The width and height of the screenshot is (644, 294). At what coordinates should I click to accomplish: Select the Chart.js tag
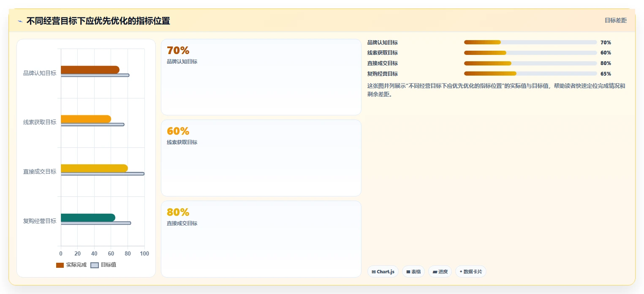click(x=383, y=272)
